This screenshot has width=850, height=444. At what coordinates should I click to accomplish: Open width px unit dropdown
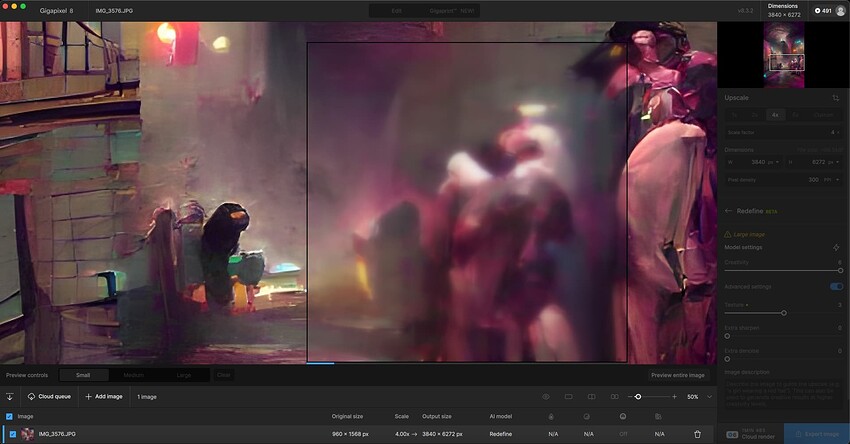(x=774, y=162)
